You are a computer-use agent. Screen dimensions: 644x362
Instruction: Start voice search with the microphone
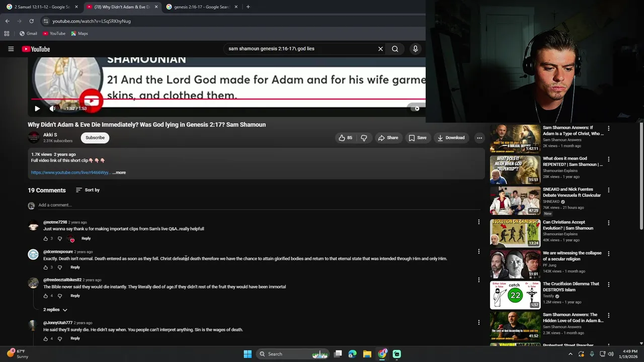(415, 49)
